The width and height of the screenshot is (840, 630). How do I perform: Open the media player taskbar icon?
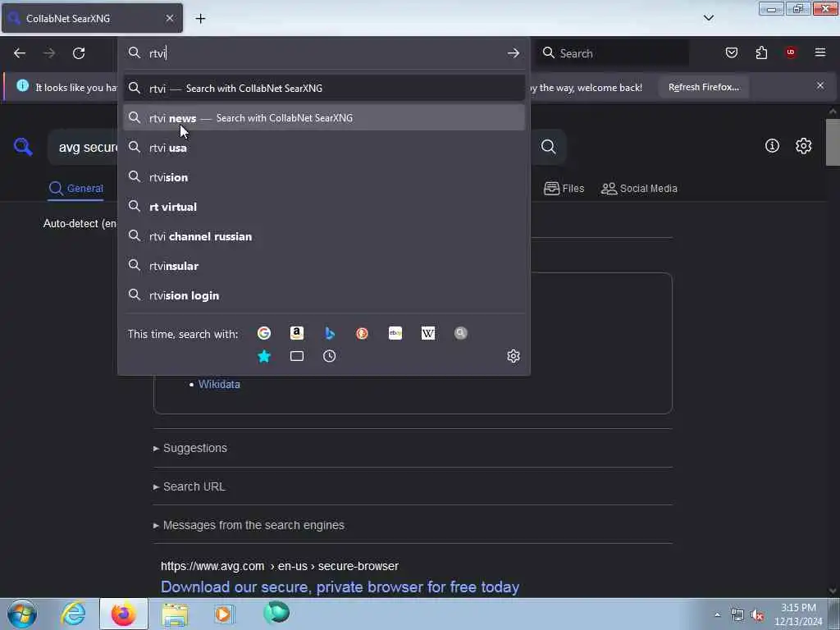coord(224,614)
